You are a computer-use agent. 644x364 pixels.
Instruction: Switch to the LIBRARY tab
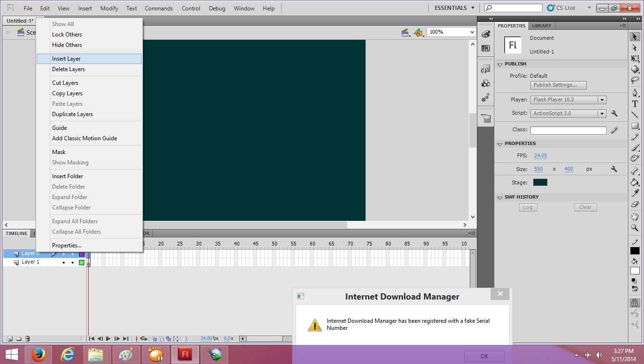541,26
